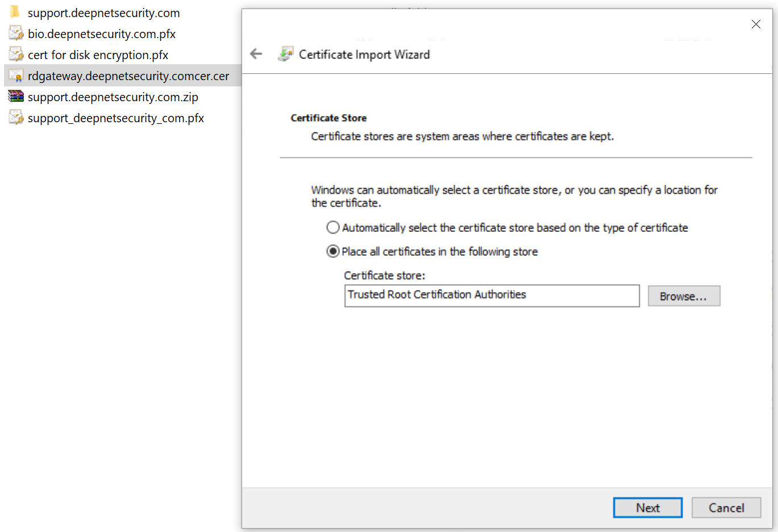
Task: Click Next to continue the wizard
Action: click(x=647, y=508)
